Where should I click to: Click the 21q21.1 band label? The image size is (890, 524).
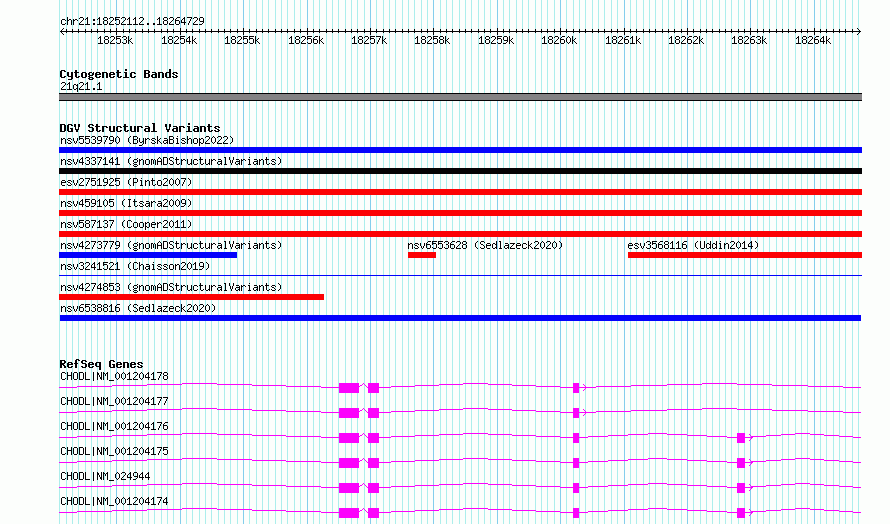point(81,86)
